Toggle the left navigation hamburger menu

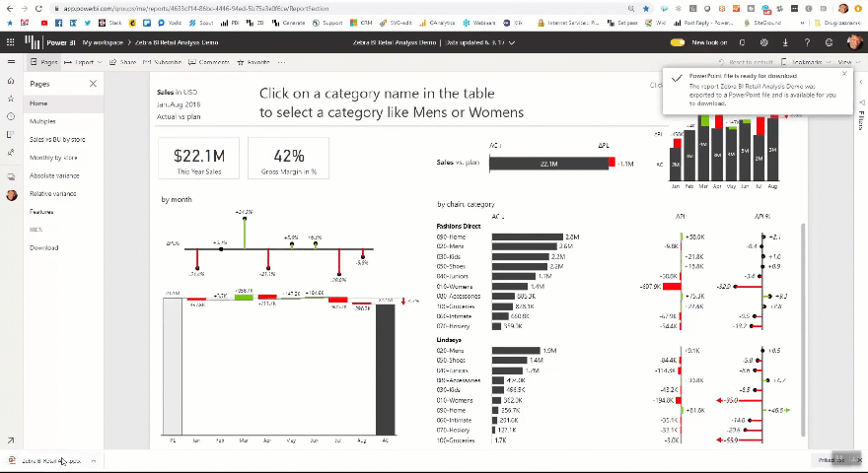pos(11,62)
